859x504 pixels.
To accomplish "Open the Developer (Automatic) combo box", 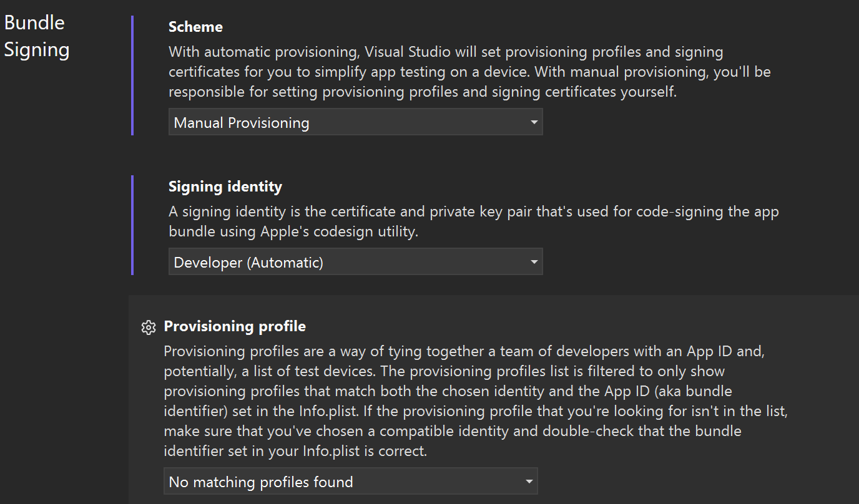I will tap(350, 262).
